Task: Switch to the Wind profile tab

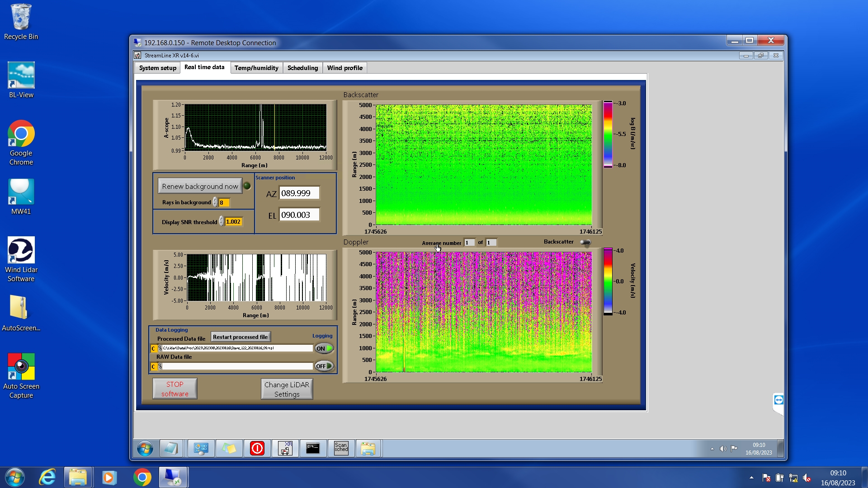Action: pos(344,68)
